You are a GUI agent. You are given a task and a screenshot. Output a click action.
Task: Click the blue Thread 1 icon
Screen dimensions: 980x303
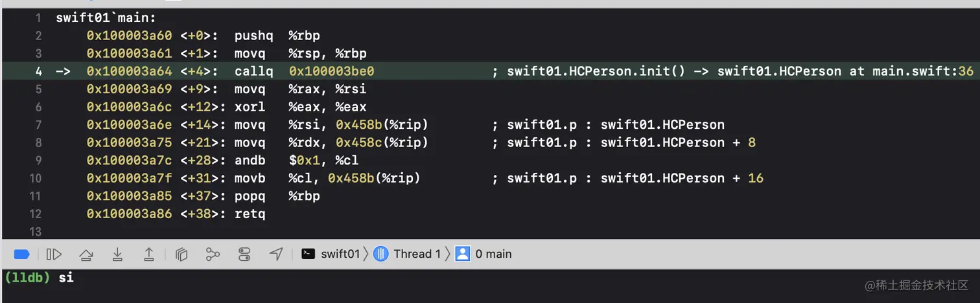pos(382,254)
